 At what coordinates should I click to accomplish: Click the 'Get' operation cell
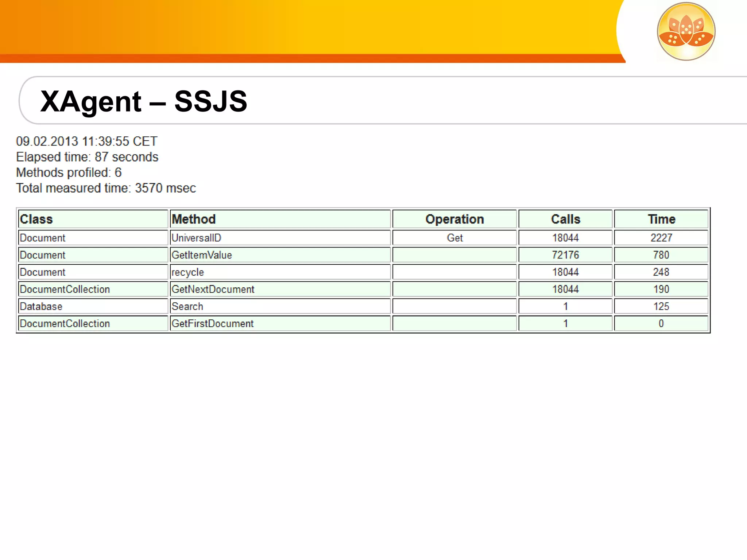(454, 238)
